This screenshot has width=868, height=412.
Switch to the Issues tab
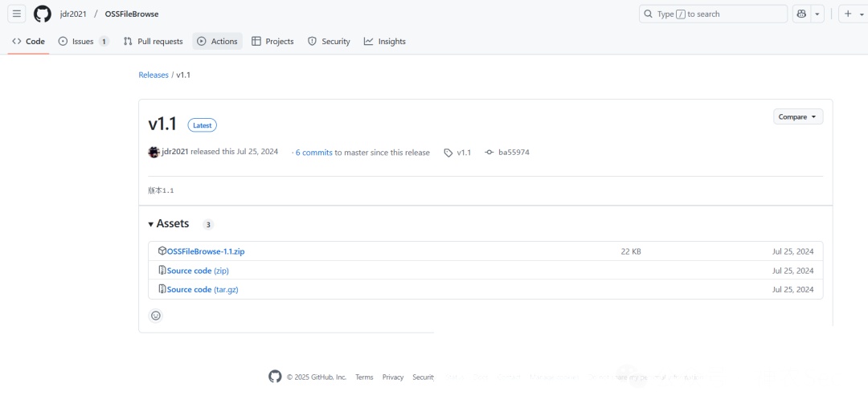coord(84,41)
